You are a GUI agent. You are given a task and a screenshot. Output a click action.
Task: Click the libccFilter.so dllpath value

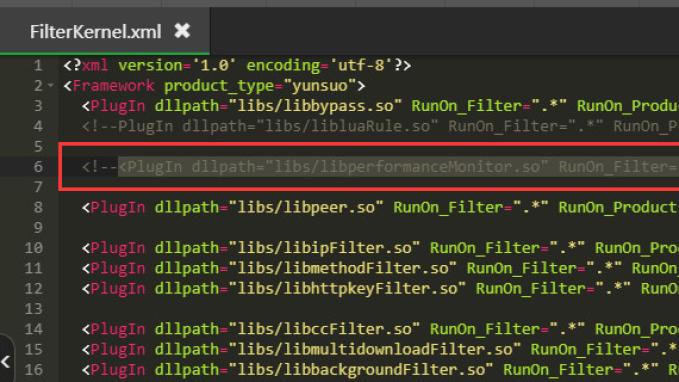pyautogui.click(x=325, y=329)
